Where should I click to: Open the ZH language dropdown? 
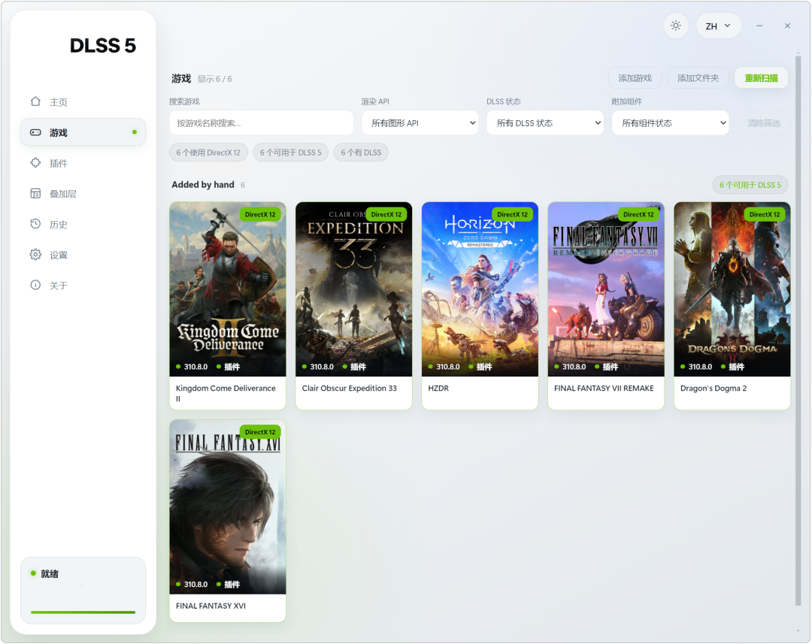(718, 26)
